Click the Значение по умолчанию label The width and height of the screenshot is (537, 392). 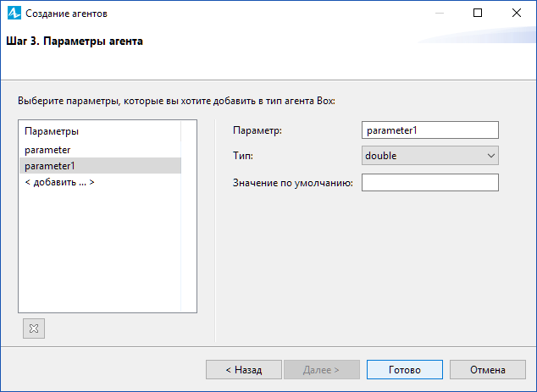[293, 183]
